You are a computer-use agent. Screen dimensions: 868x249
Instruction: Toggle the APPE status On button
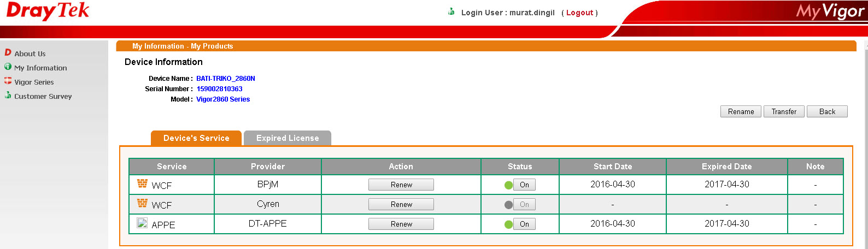coord(524,224)
